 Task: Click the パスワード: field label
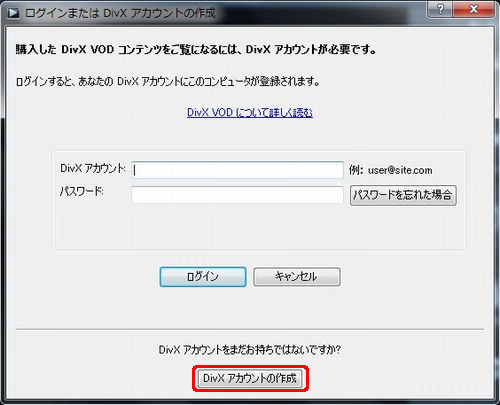coord(82,192)
